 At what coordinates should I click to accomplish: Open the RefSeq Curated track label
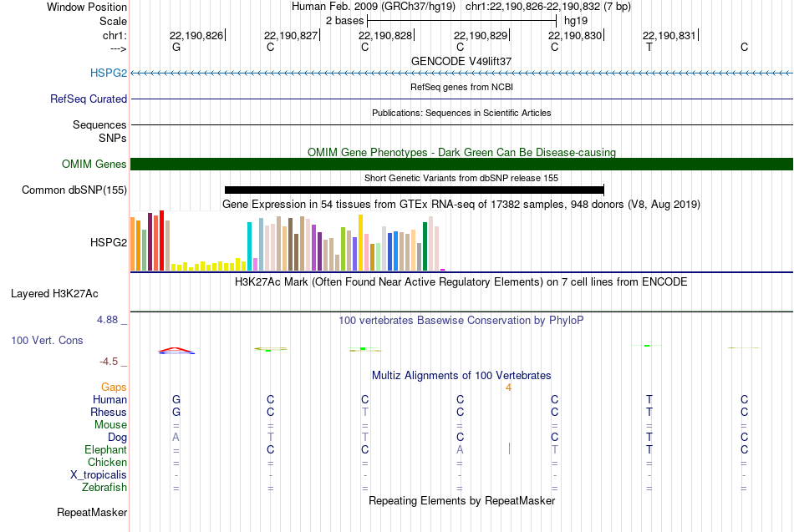point(89,99)
